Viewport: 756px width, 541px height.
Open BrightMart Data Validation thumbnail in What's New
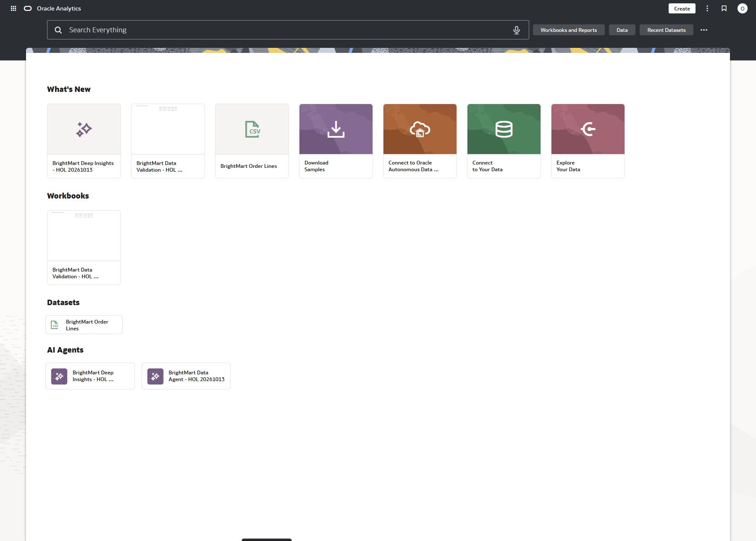click(168, 129)
